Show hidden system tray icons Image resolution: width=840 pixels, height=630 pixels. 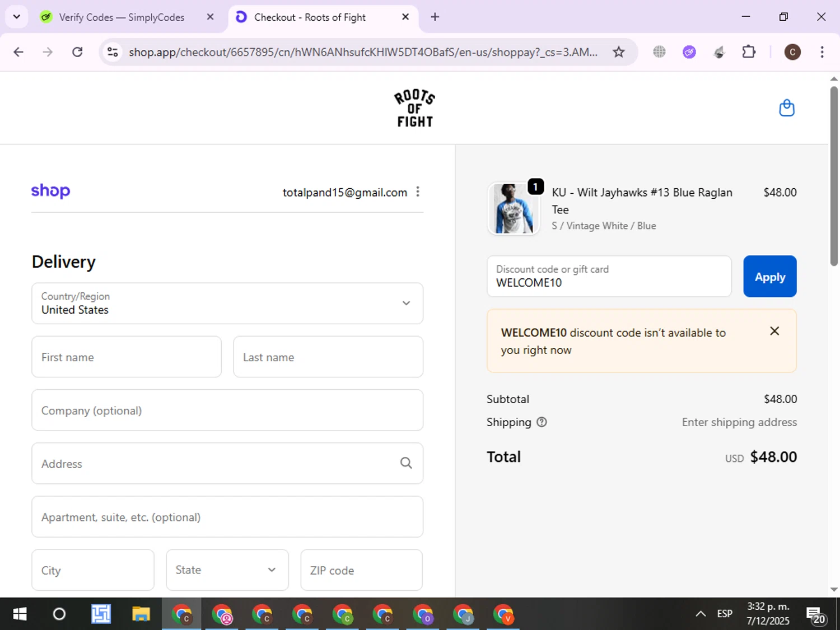(701, 614)
